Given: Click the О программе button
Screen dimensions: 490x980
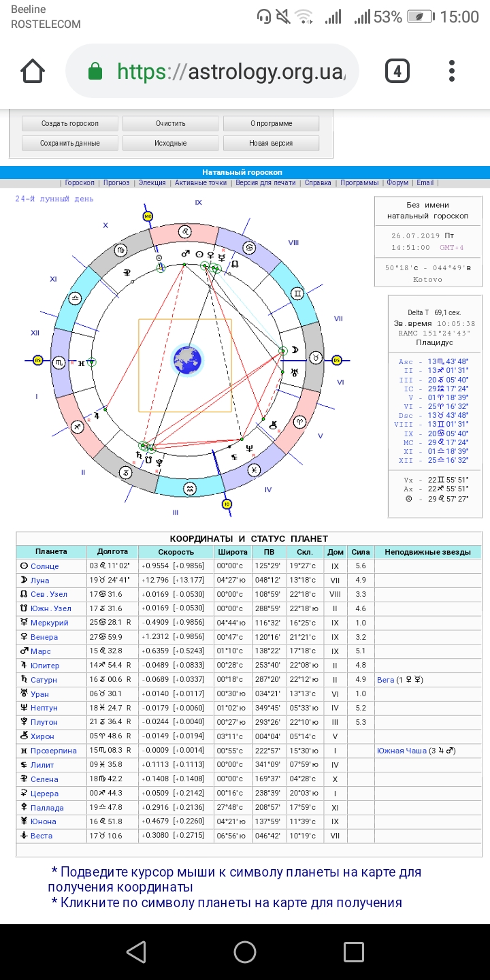Looking at the screenshot, I should coord(272,124).
